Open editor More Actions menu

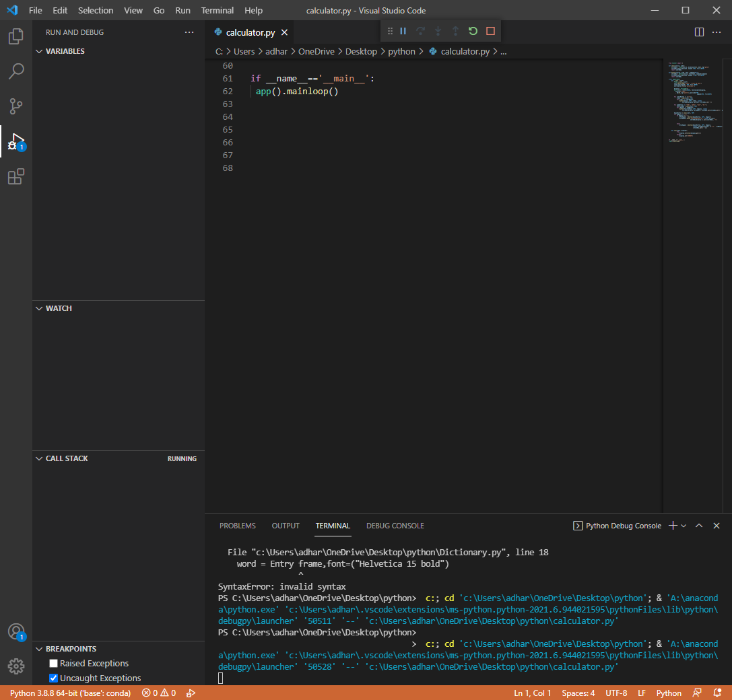tap(717, 32)
